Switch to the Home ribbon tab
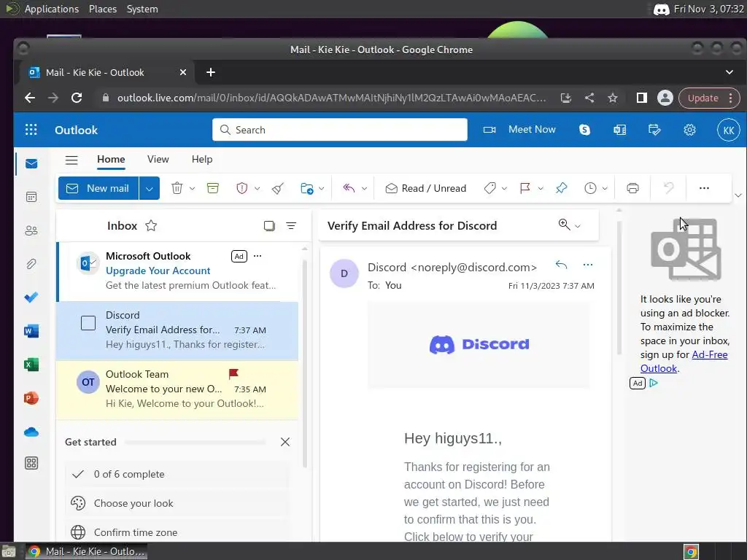Image resolution: width=747 pixels, height=560 pixels. click(x=111, y=160)
